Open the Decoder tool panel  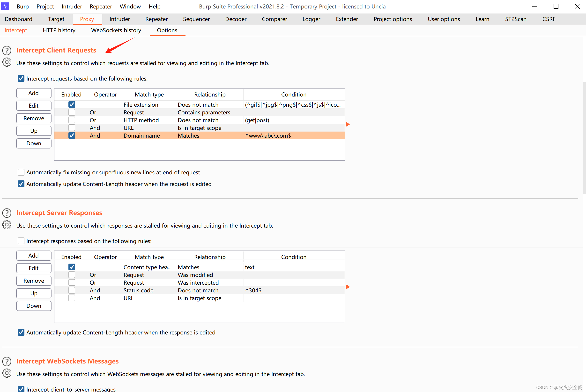pos(236,19)
